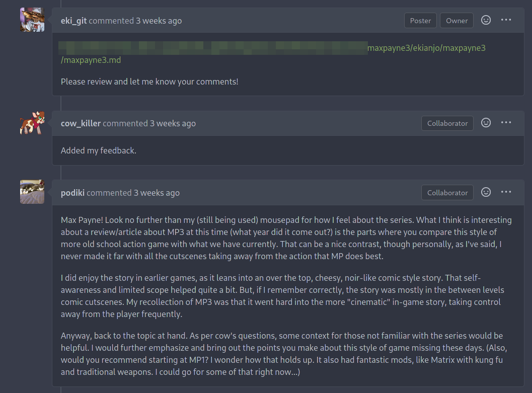
Task: Click podiki's '3 weeks ago' timestamp
Action: [x=157, y=193]
